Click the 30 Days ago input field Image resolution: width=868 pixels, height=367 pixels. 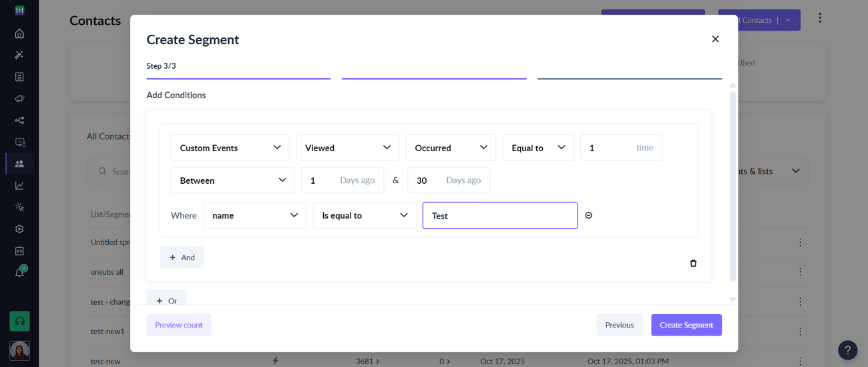449,180
